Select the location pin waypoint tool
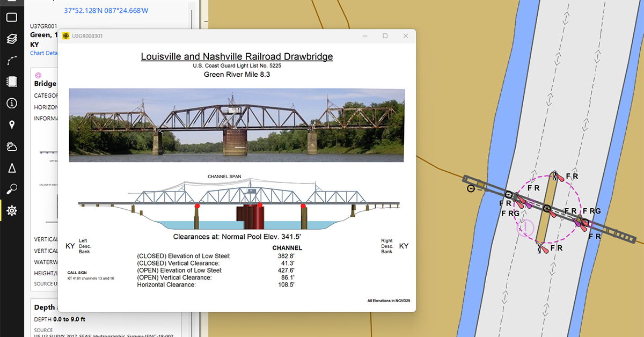 (x=12, y=125)
